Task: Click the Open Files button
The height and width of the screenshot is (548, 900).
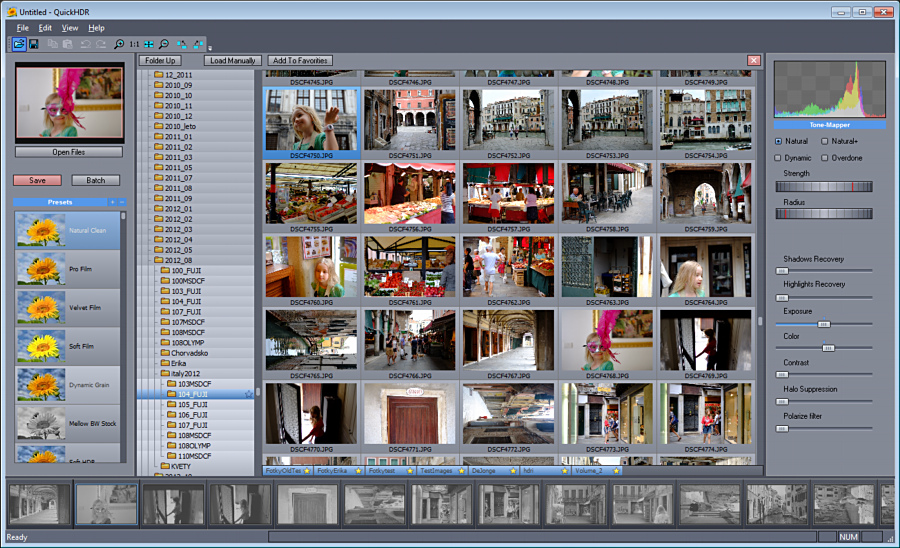Action: 69,152
